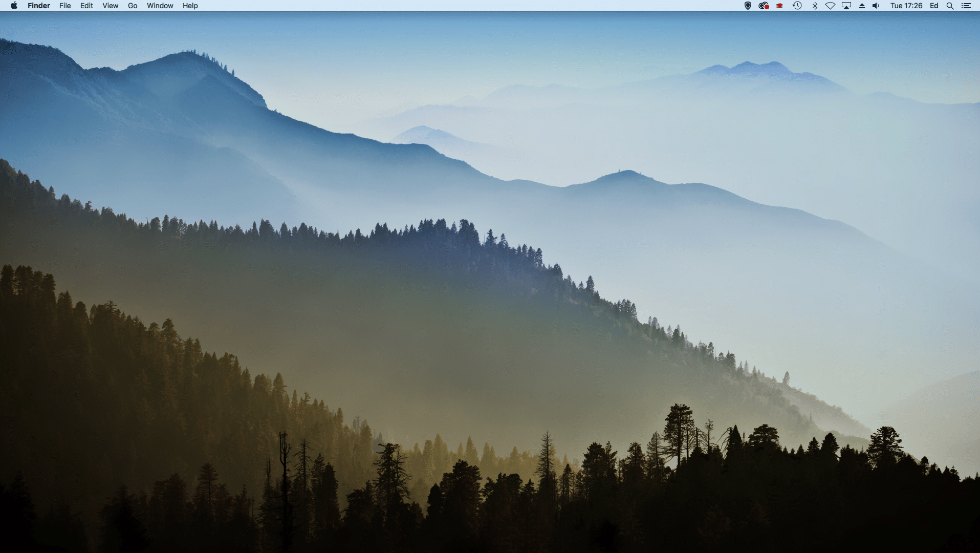Screen dimensions: 980x553
Task: Open the Edit menu
Action: 86,6
